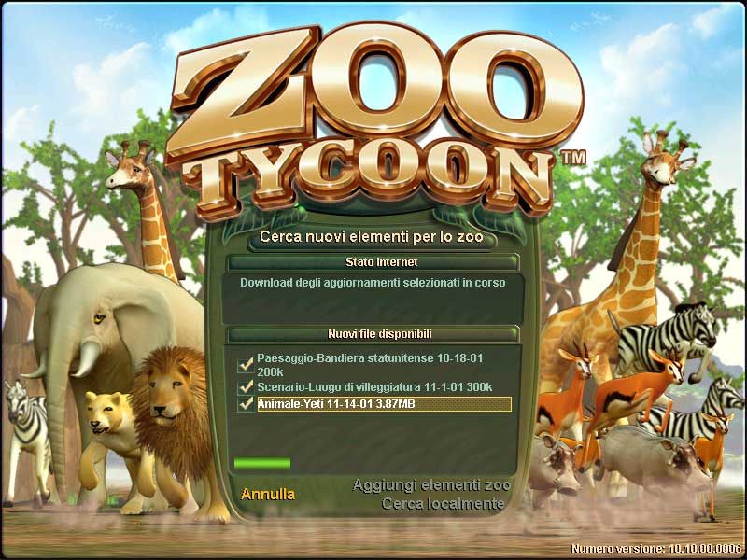Screen dimensions: 747x560
Task: Click the Cerca nuovi elementi per lo zoo title
Action: click(x=372, y=237)
